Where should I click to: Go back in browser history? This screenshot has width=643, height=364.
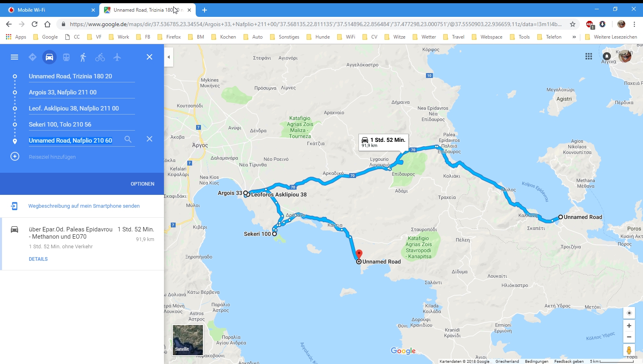point(9,24)
